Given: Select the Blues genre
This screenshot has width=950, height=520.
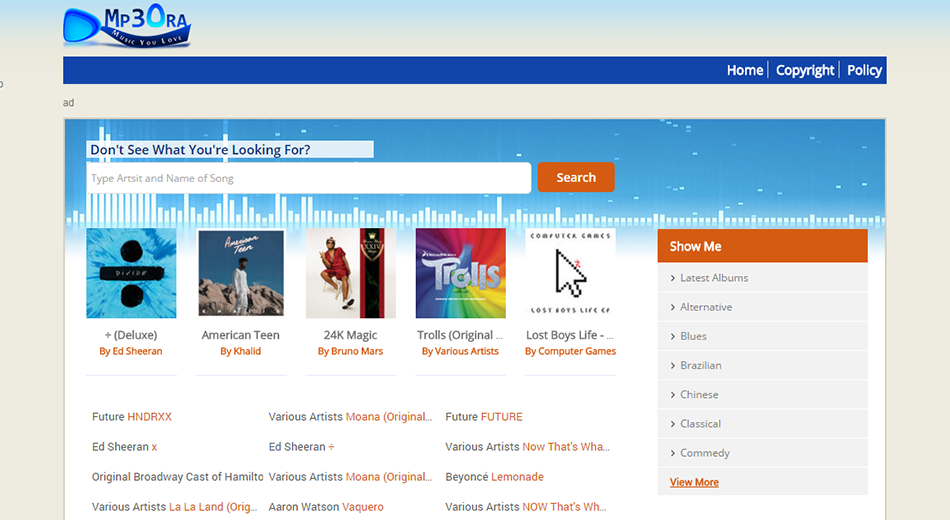Looking at the screenshot, I should tap(693, 336).
